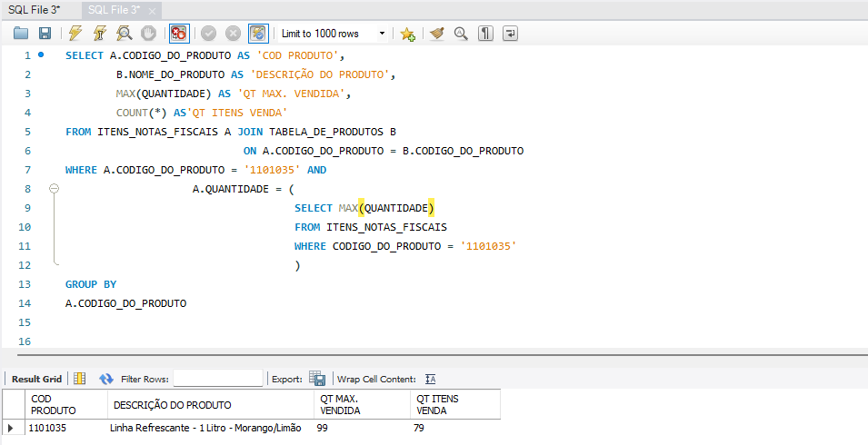Click the row selector arrow in grid
868x445 pixels.
(x=13, y=428)
